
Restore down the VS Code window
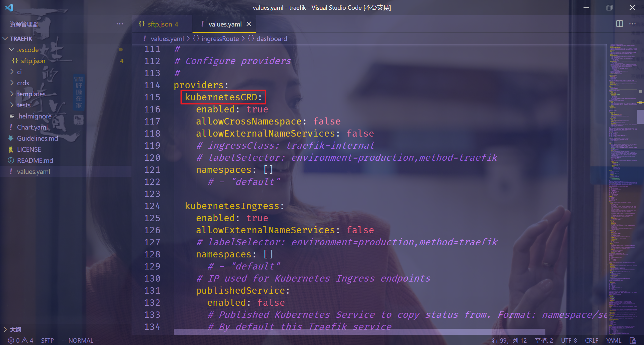point(609,7)
